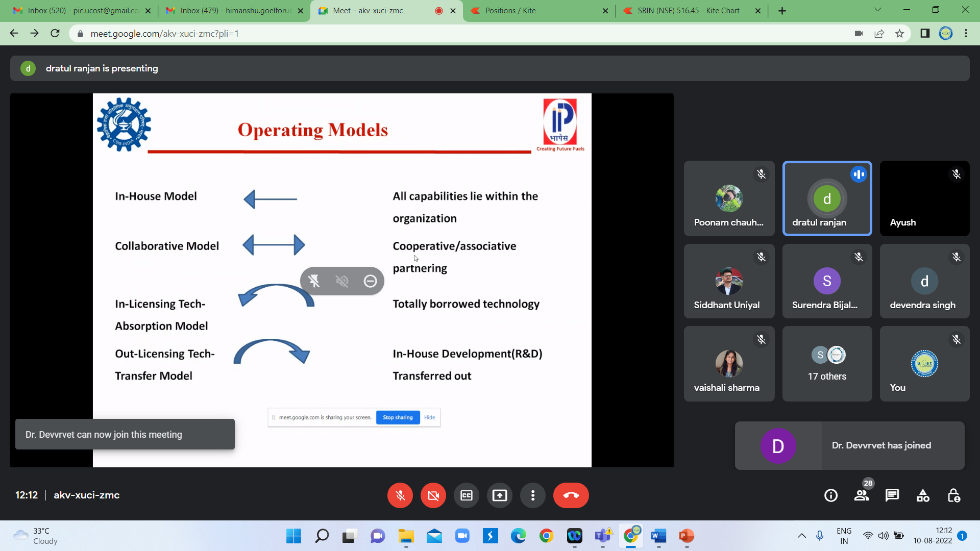Viewport: 980px width, 551px height.
Task: Toggle microphone mute button
Action: point(400,495)
